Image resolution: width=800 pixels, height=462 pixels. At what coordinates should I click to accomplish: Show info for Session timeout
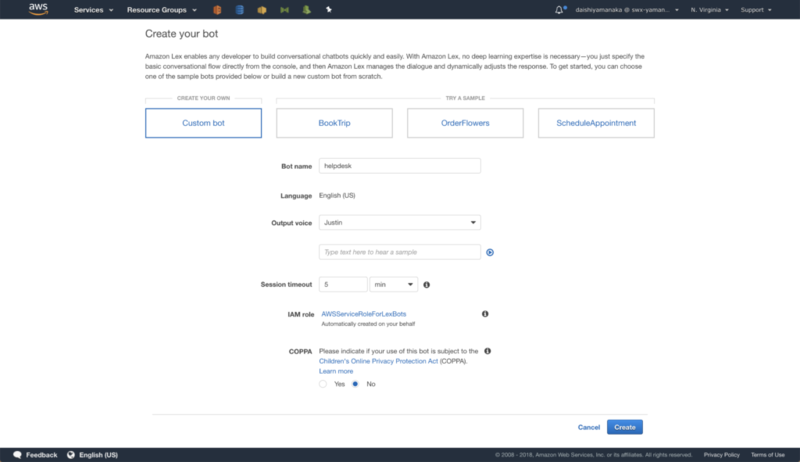[x=427, y=285]
